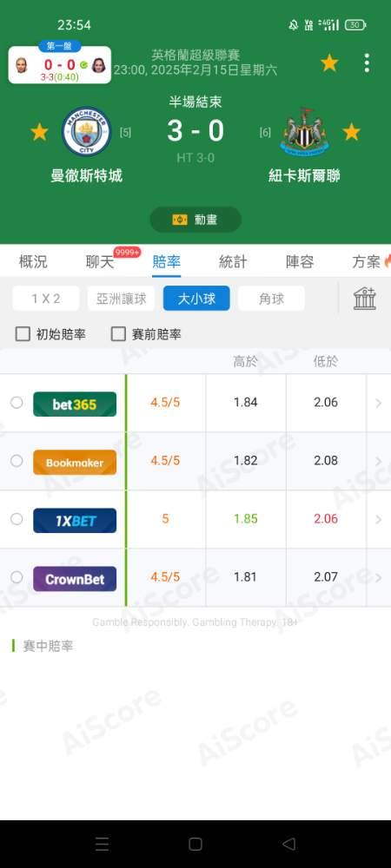
Task: Tap 1XBET handicap line 5
Action: pos(165,519)
